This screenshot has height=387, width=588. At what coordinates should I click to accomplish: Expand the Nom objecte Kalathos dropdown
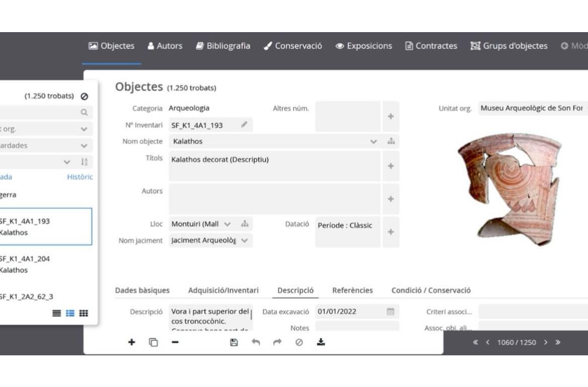373,142
